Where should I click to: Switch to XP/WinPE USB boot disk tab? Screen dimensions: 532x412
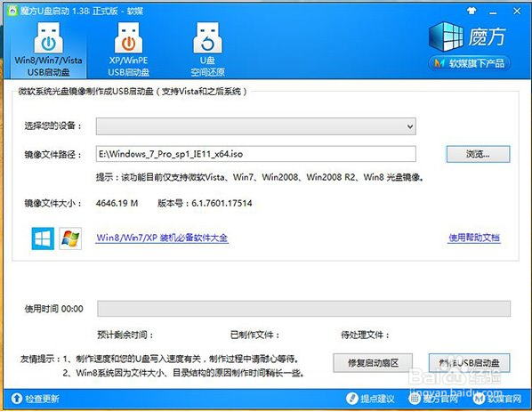(129, 49)
